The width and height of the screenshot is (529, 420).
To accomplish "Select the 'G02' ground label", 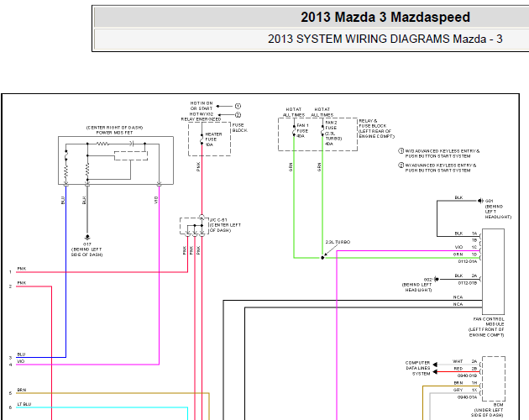I will click(x=427, y=280).
